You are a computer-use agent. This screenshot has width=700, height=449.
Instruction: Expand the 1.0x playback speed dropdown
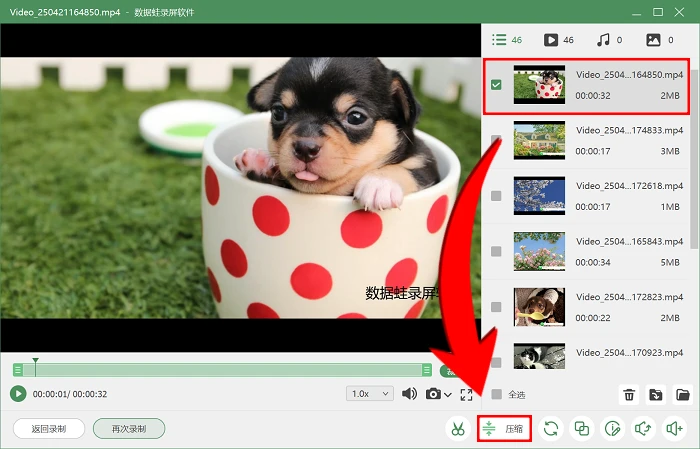(x=370, y=394)
